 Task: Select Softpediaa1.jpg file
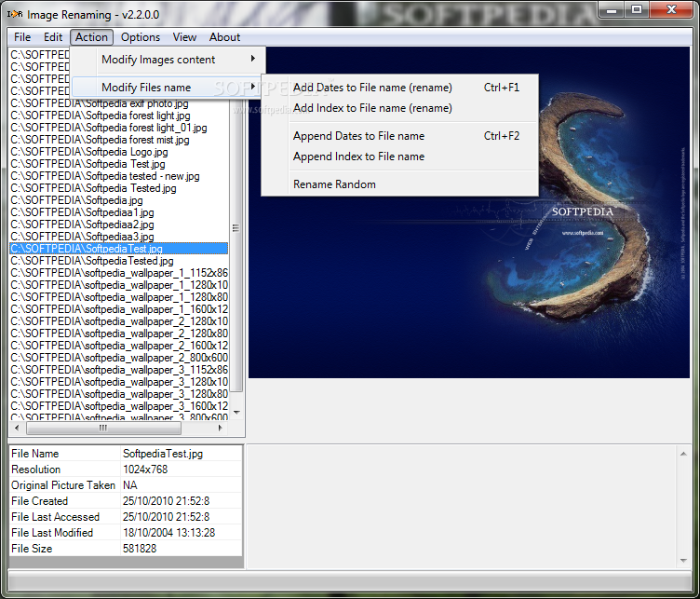click(x=119, y=212)
